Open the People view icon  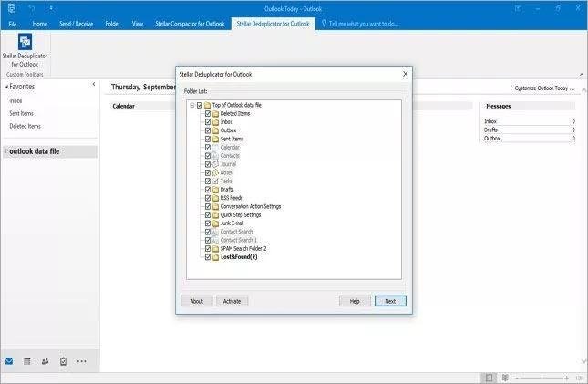[x=45, y=361]
